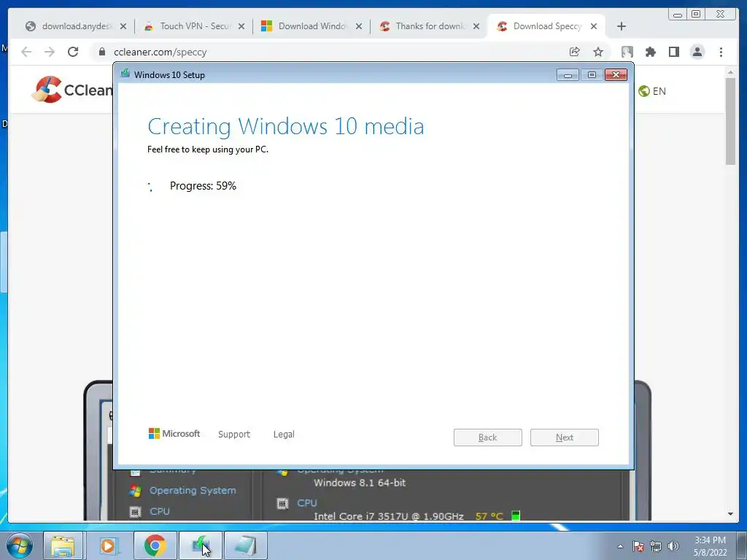Click the Windows 10 Setup title icon
747x560 pixels.
pyautogui.click(x=125, y=74)
